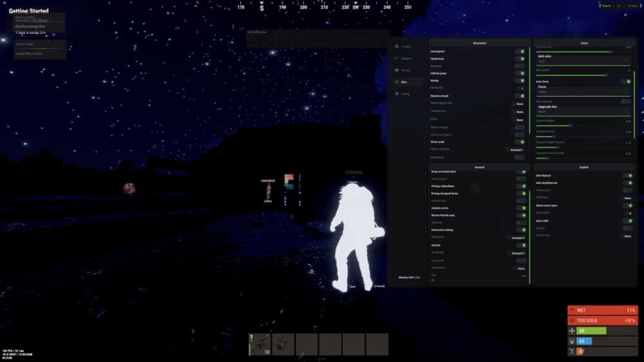Click the TOO COLD snowflake icon
Screen dimensions: 644x362
point(572,321)
